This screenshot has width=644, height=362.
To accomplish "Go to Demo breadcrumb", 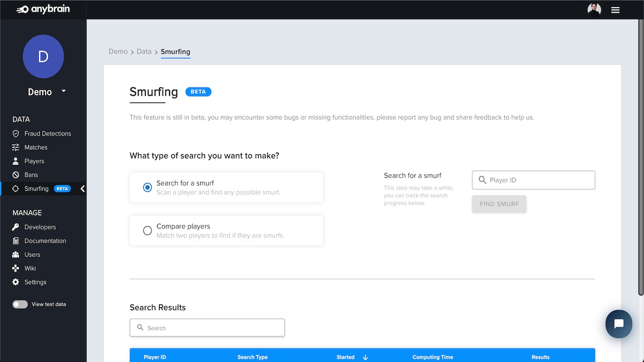I will pos(118,51).
